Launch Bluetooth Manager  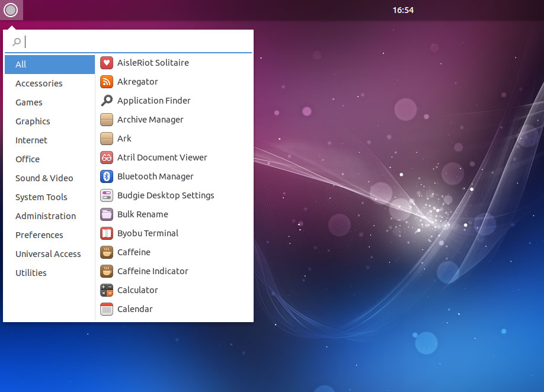(155, 176)
